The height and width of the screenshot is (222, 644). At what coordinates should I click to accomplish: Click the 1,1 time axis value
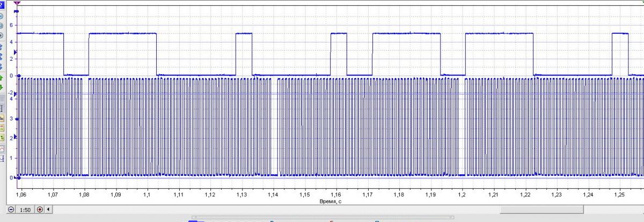148,194
